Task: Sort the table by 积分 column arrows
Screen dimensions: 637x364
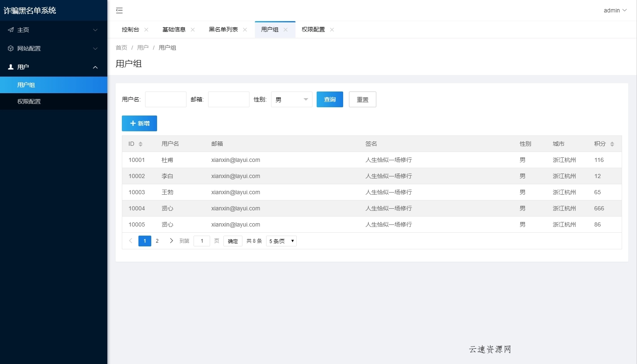Action: coord(611,144)
